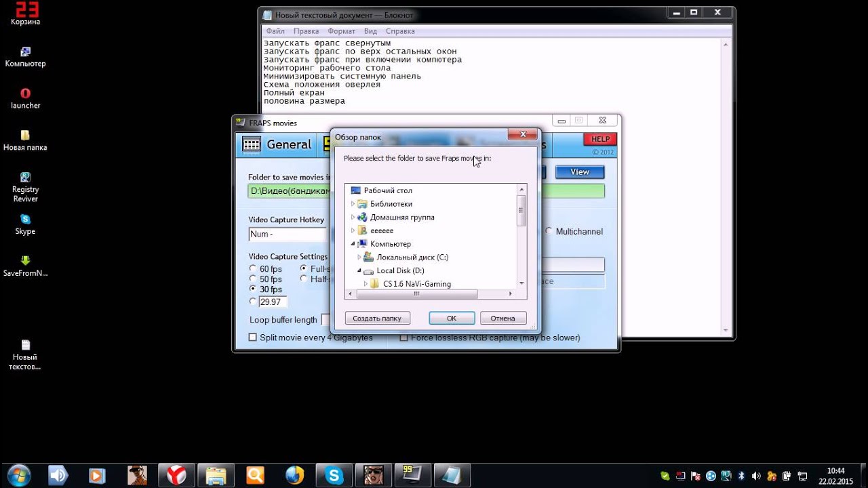Image resolution: width=868 pixels, height=488 pixels.
Task: Select the 50 fps radio button
Action: pyautogui.click(x=253, y=279)
